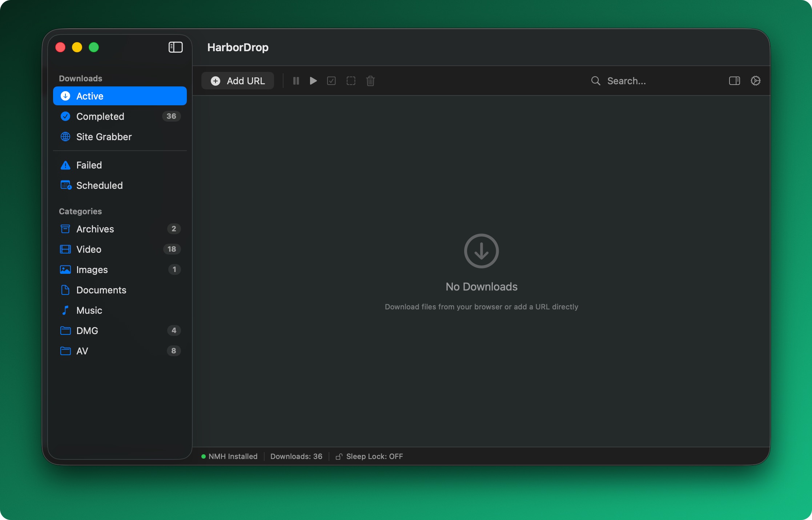
Task: Click the plus icon in Add URL
Action: pos(216,81)
